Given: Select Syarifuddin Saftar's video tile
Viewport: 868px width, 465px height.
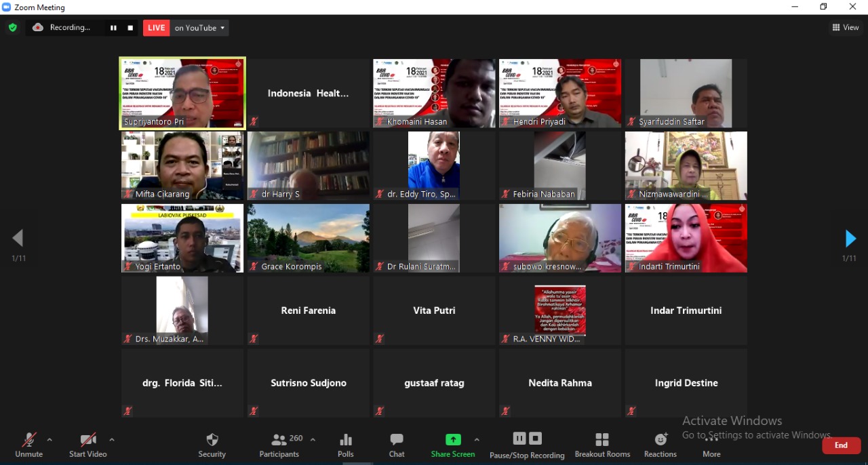Looking at the screenshot, I should tap(686, 93).
